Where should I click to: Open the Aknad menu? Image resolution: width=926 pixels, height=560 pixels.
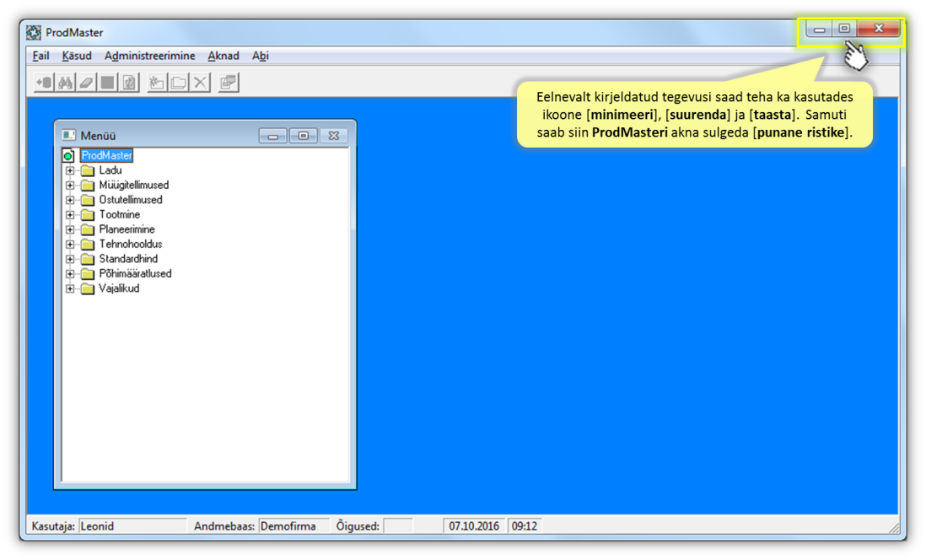point(223,56)
